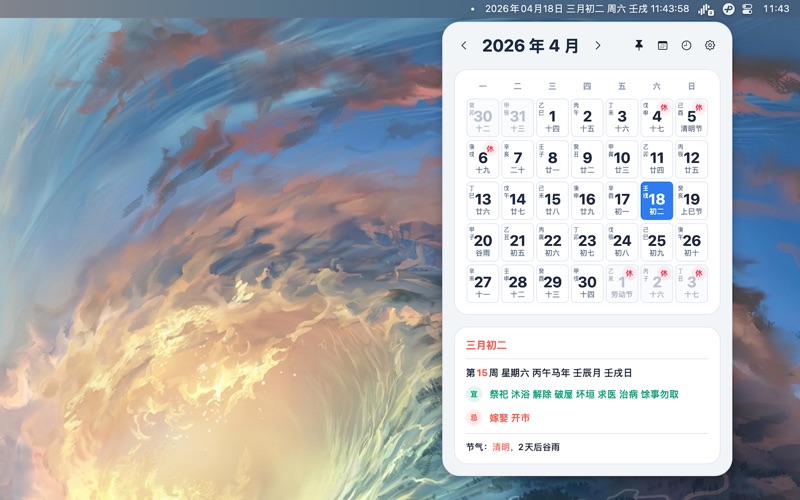Viewport: 800px width, 500px height.
Task: Click the audio waveform icon in menu bar
Action: coord(706,9)
